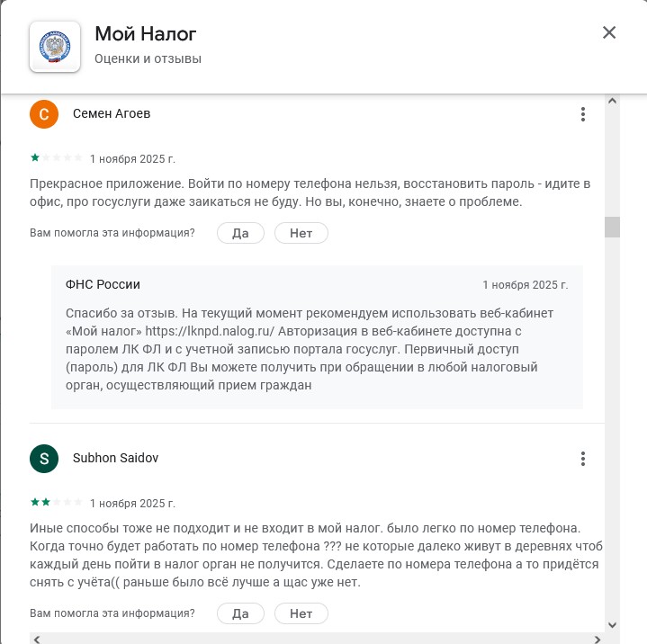
Task: Click the vertical scrollbar thumb
Action: click(x=612, y=227)
